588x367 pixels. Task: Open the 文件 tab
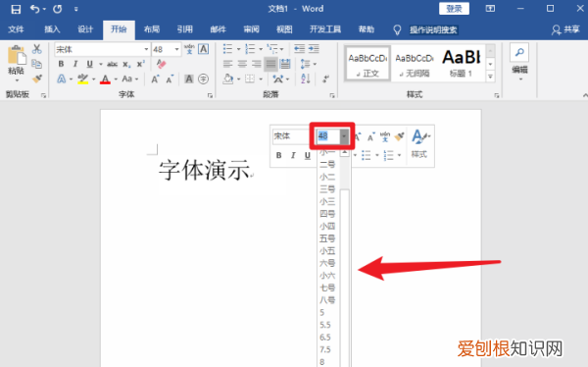(16, 29)
